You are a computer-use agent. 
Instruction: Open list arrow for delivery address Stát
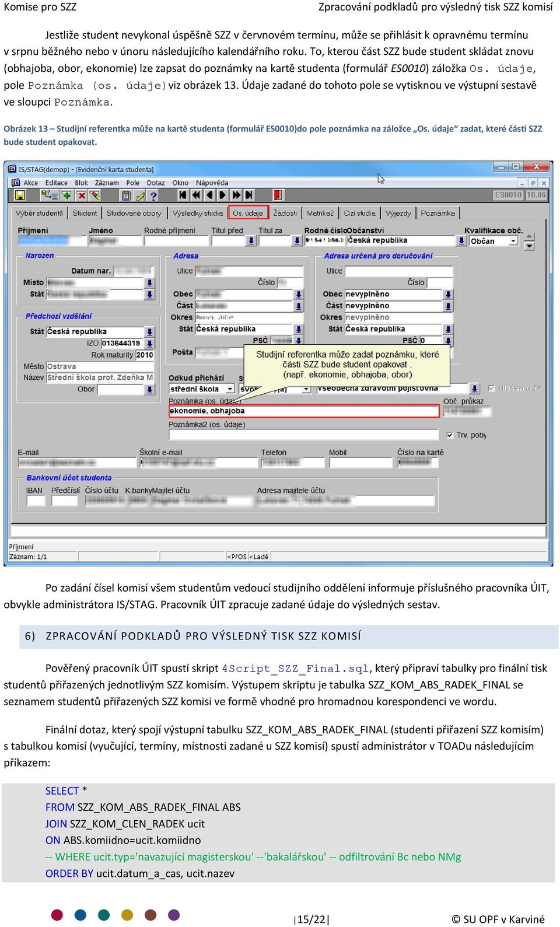[448, 329]
